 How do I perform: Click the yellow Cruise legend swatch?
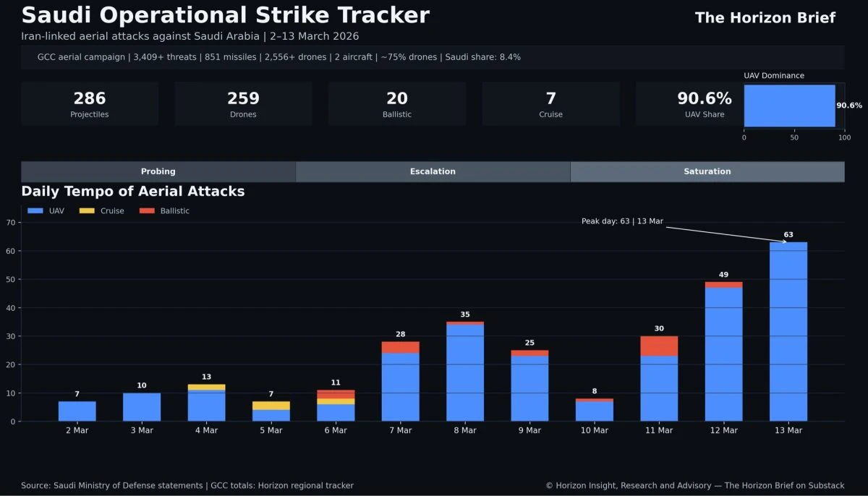click(87, 211)
